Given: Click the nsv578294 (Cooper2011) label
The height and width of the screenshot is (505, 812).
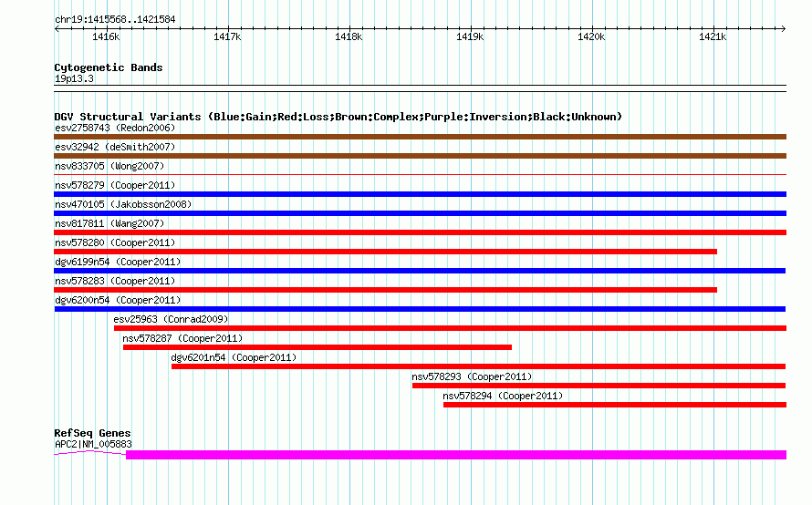Looking at the screenshot, I should click(x=503, y=396).
